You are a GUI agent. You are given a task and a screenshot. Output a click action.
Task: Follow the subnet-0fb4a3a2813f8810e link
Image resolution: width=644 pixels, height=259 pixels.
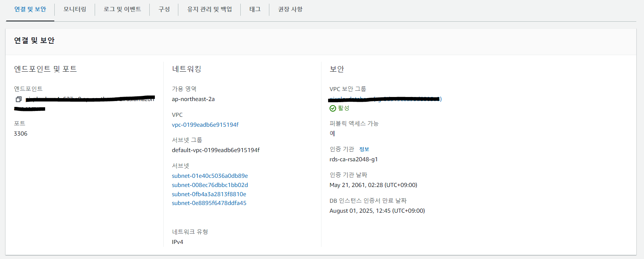tap(209, 194)
